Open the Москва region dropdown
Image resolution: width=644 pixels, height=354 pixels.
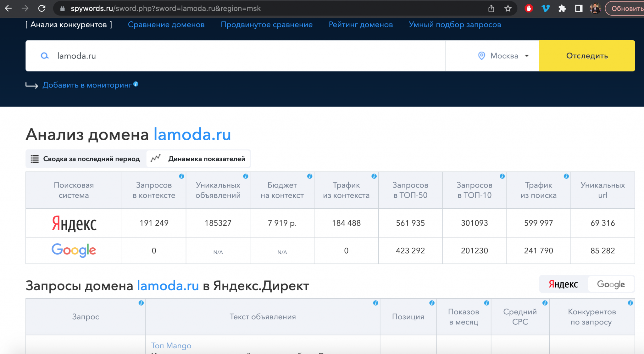click(x=492, y=56)
